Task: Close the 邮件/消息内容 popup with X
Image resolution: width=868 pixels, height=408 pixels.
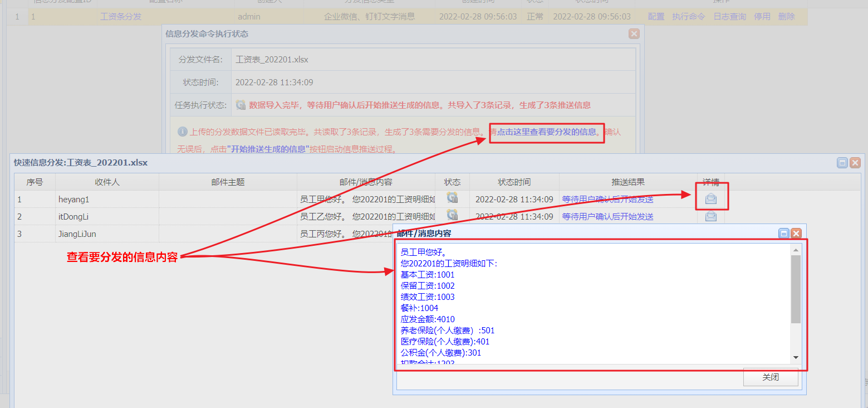Action: coord(796,234)
